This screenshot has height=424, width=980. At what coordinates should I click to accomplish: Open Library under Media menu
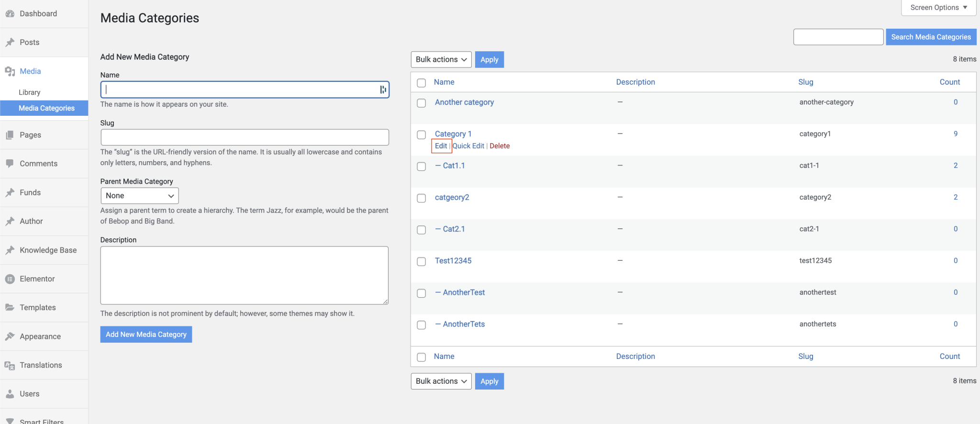[30, 92]
